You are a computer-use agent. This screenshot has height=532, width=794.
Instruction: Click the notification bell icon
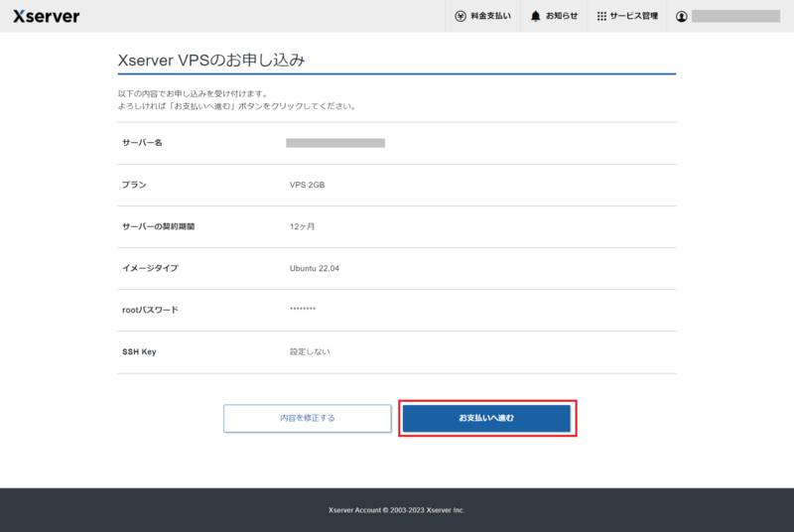(535, 16)
